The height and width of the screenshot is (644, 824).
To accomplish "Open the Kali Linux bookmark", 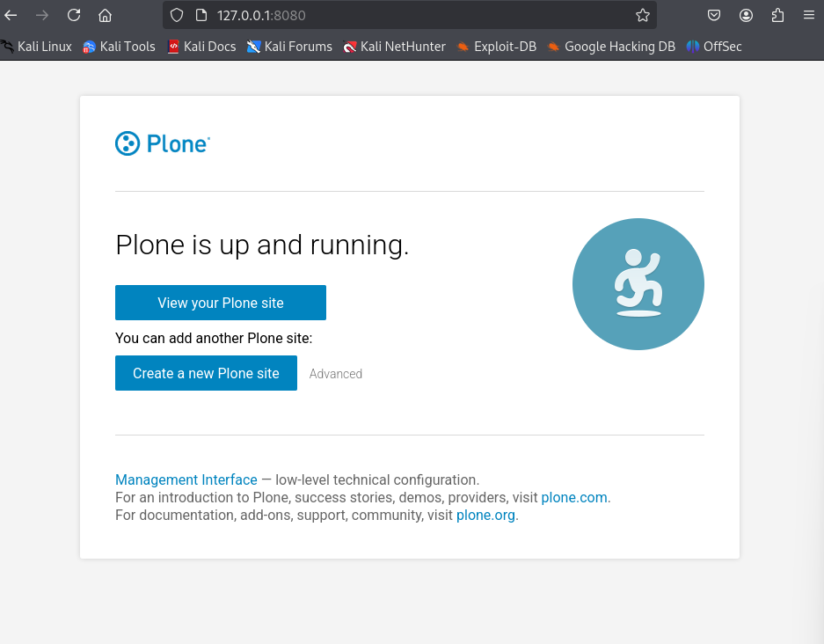I will [37, 47].
